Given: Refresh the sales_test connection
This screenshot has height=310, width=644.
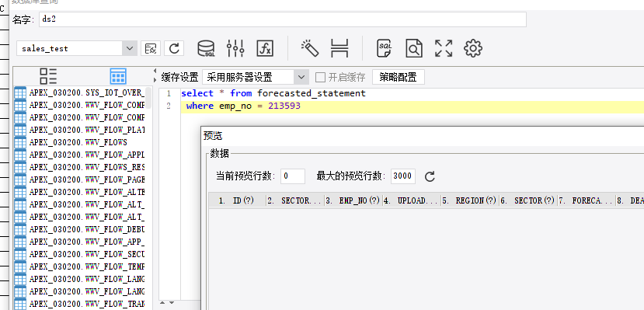Looking at the screenshot, I should coord(174,48).
